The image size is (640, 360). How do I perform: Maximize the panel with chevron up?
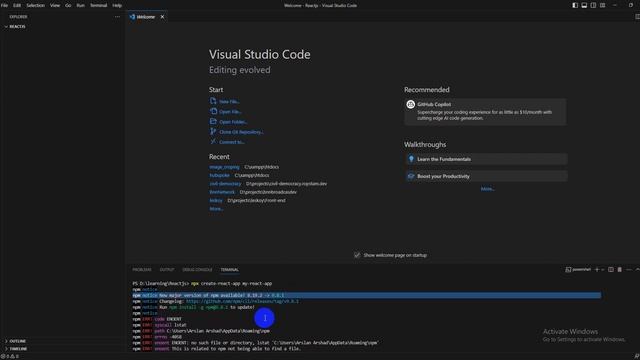click(637, 269)
